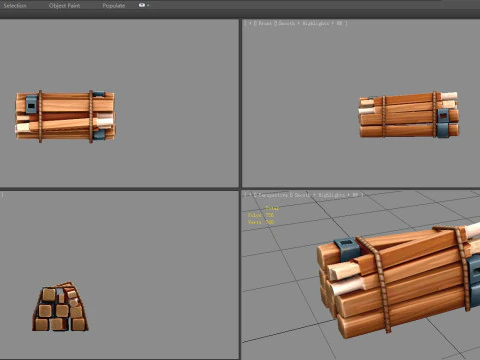Screen dimensions: 480x360
Task: Open the Selection ribbon tab
Action: pyautogui.click(x=15, y=5)
